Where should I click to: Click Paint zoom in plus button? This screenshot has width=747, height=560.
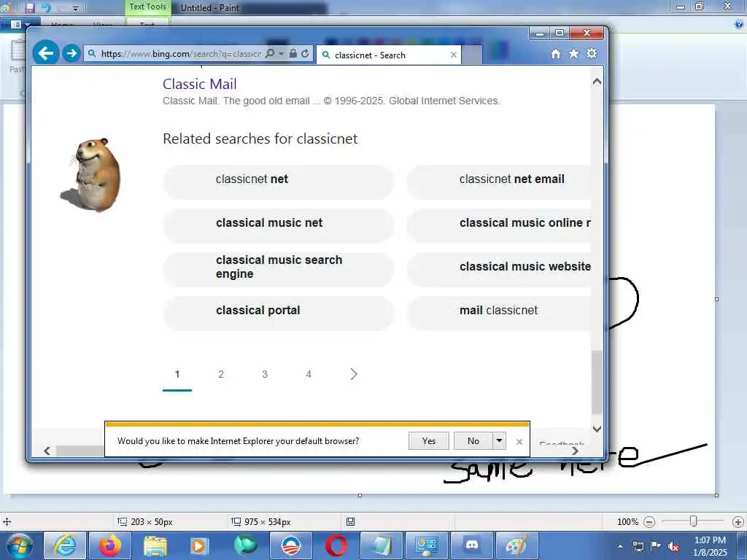pyautogui.click(x=738, y=522)
